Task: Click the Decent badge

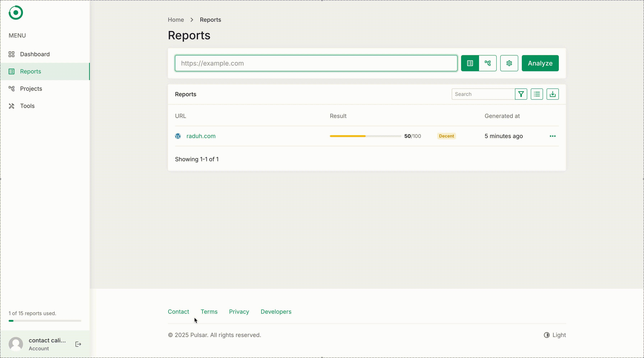Action: pyautogui.click(x=446, y=136)
